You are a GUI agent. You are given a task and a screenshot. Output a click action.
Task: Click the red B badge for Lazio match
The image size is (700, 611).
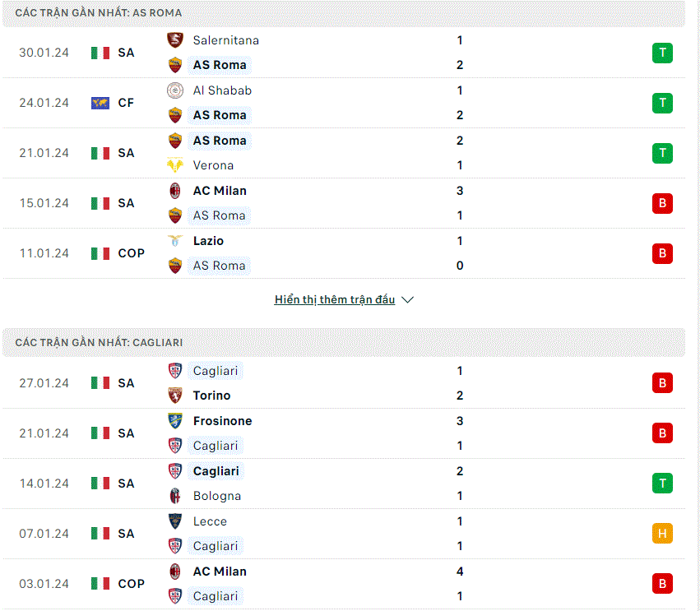(x=662, y=253)
